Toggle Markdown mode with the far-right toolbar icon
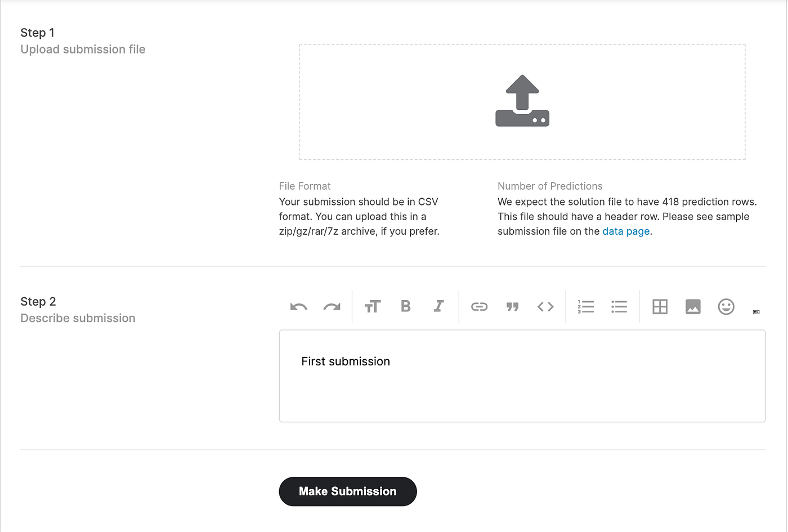The width and height of the screenshot is (788, 532). tap(756, 311)
